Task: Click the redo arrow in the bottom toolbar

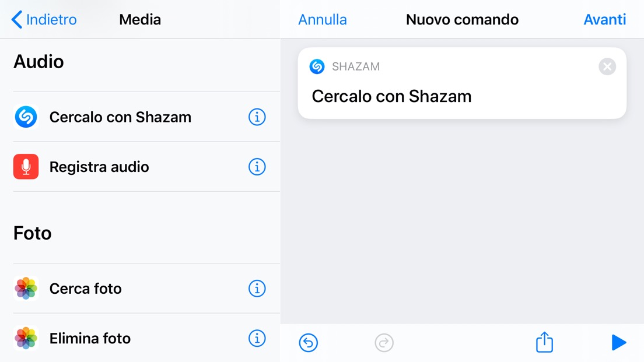Action: point(384,343)
